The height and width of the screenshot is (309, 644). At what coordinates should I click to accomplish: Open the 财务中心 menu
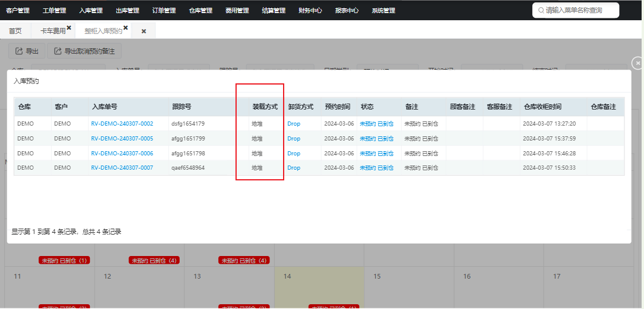pyautogui.click(x=310, y=11)
